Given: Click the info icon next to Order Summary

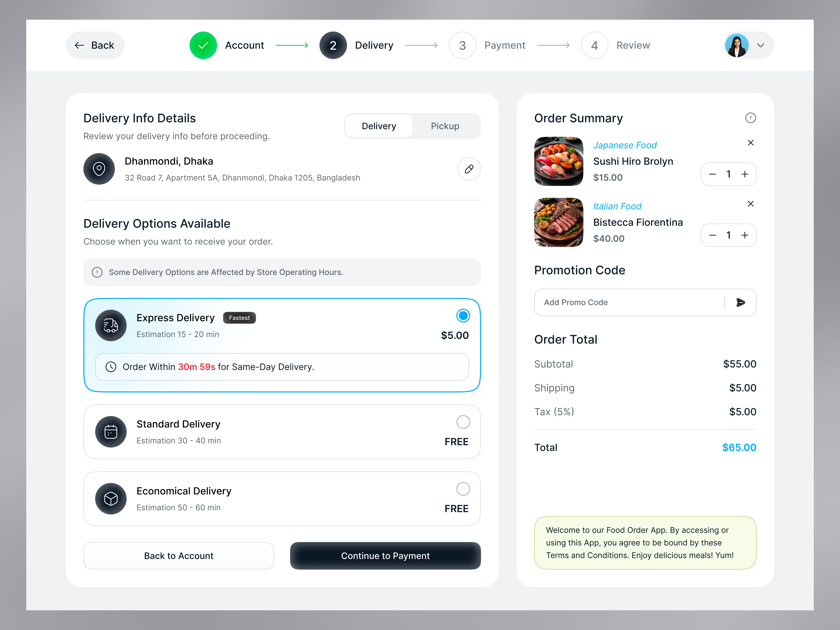Looking at the screenshot, I should tap(751, 118).
